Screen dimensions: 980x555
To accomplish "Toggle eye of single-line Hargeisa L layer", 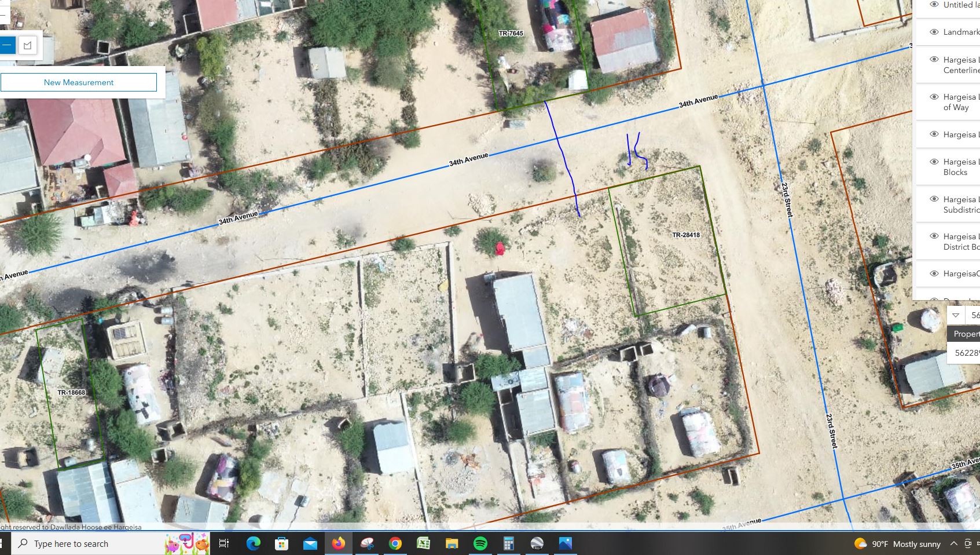I will pyautogui.click(x=934, y=134).
